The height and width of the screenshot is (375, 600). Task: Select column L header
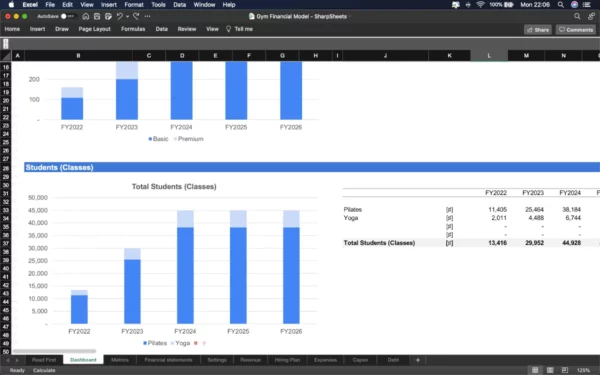(489, 55)
